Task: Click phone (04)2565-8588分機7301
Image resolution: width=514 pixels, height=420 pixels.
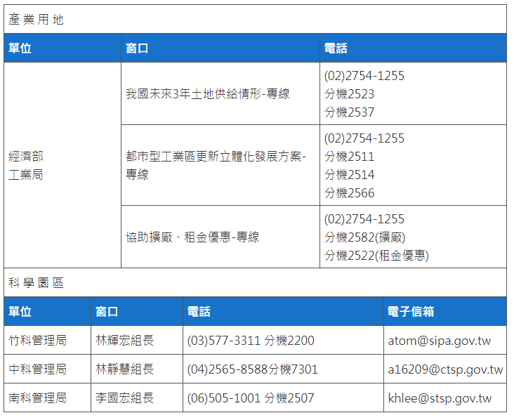Action: (252, 369)
